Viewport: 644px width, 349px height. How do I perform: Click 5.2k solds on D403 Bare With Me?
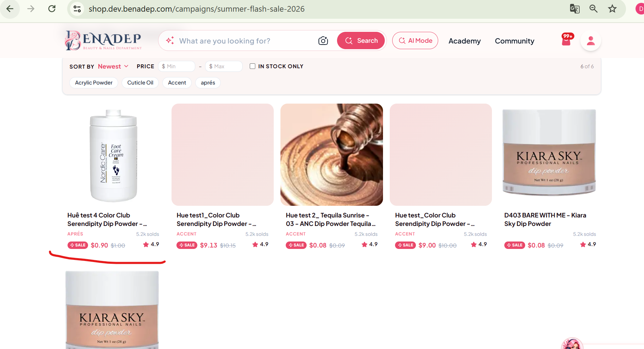coord(585,234)
